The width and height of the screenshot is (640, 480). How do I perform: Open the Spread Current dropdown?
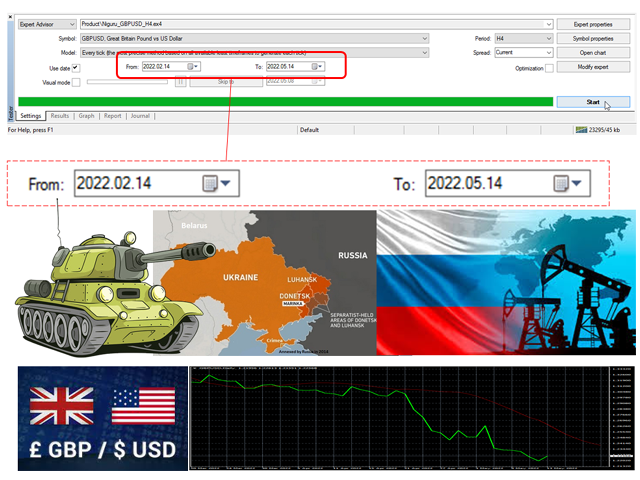coord(548,52)
